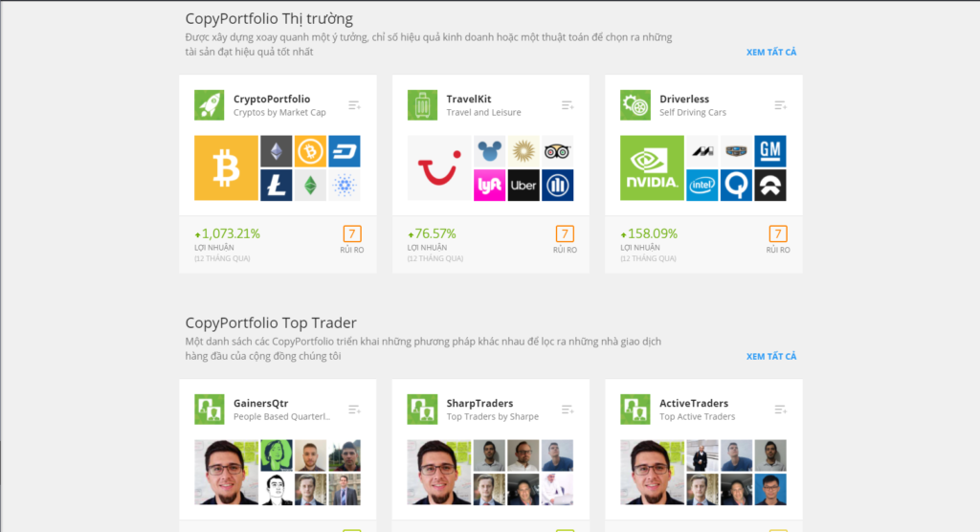
Task: Click the Disney Mickey ears tile
Action: [489, 151]
